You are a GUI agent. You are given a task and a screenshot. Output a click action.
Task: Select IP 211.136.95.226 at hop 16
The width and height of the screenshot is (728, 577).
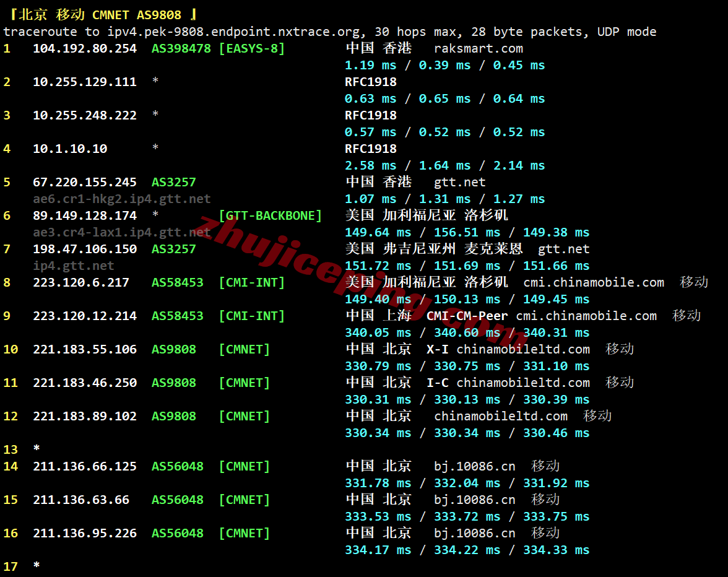click(85, 534)
